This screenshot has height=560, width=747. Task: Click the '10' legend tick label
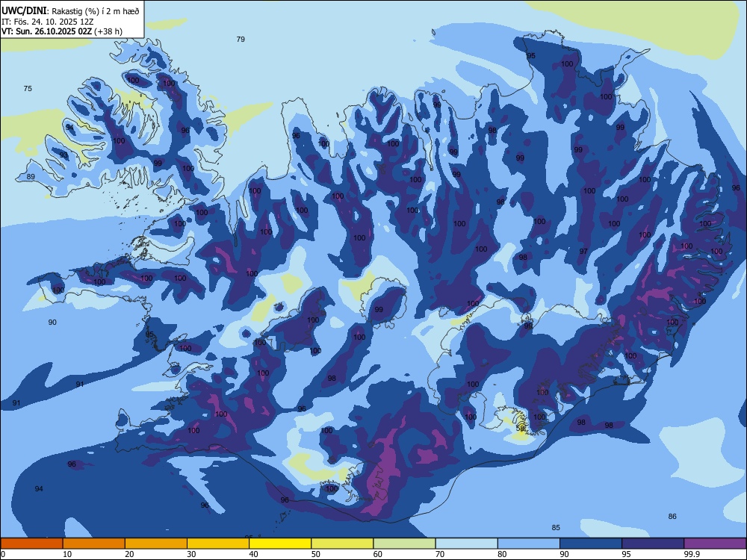67,554
